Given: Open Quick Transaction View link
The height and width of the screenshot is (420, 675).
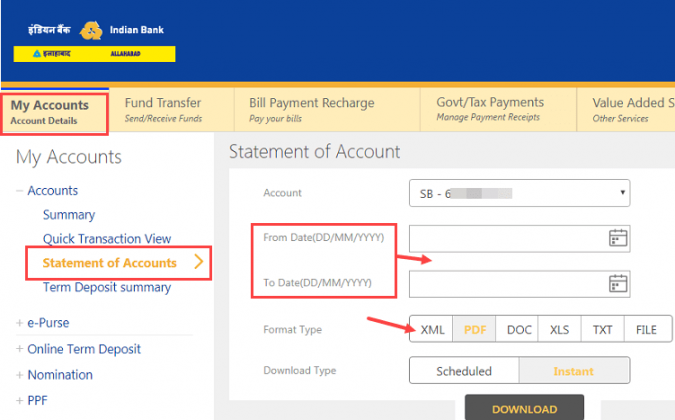Looking at the screenshot, I should (x=107, y=238).
